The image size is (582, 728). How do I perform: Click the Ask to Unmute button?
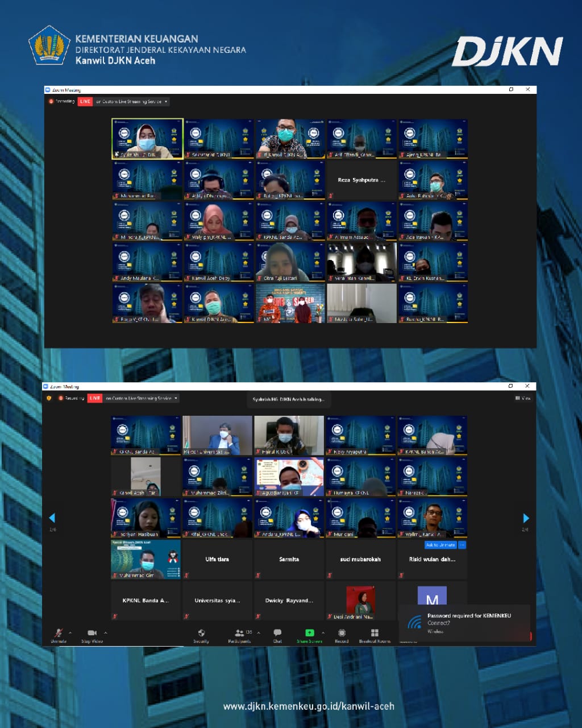440,545
